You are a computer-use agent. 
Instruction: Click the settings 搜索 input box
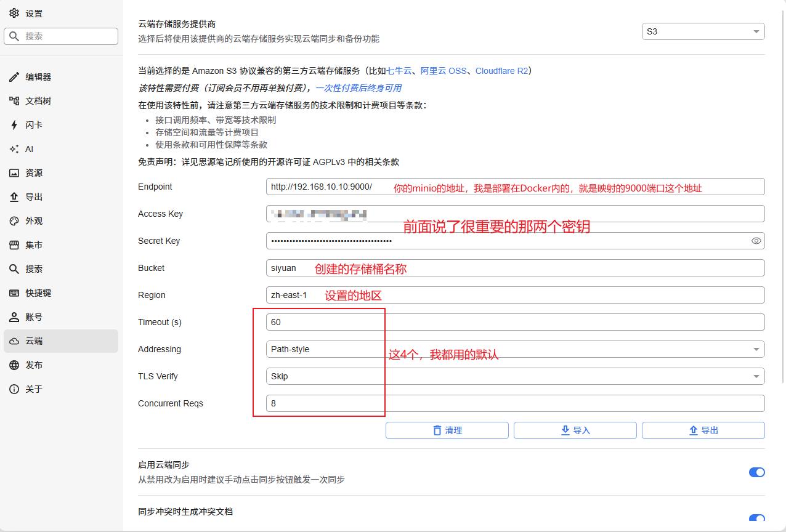[x=61, y=36]
